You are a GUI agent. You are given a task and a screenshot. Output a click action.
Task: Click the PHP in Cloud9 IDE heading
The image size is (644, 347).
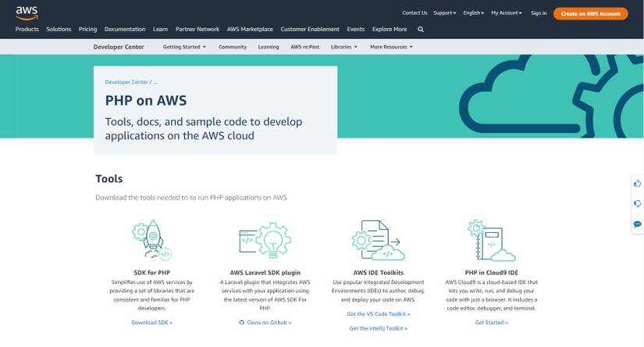[x=492, y=273]
